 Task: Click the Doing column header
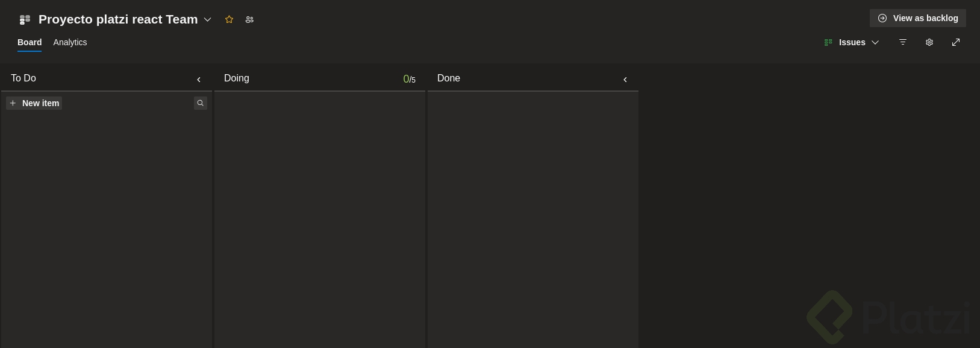pyautogui.click(x=320, y=78)
